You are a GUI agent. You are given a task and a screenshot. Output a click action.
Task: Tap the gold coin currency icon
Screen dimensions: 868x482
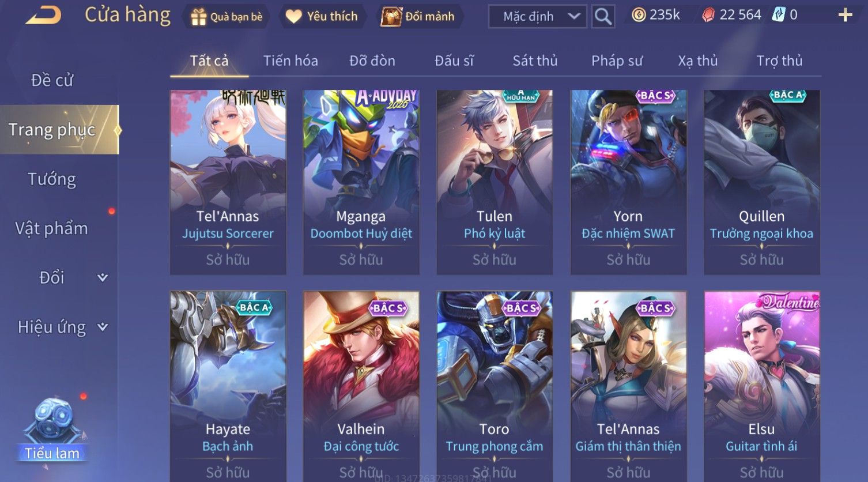tap(639, 15)
